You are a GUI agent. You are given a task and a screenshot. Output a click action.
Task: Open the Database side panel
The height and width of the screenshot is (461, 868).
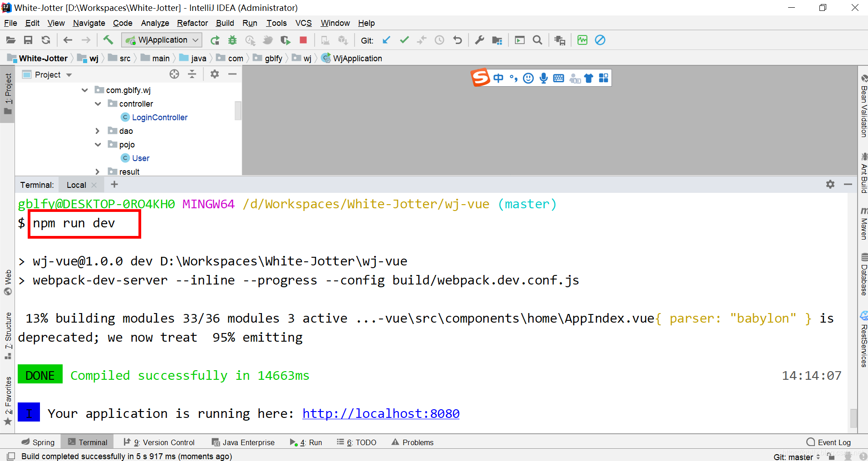point(863,275)
